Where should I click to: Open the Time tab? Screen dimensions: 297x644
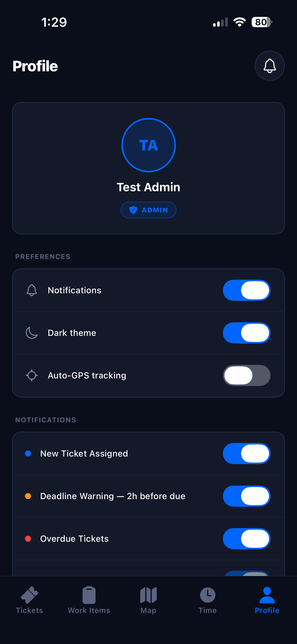click(208, 600)
